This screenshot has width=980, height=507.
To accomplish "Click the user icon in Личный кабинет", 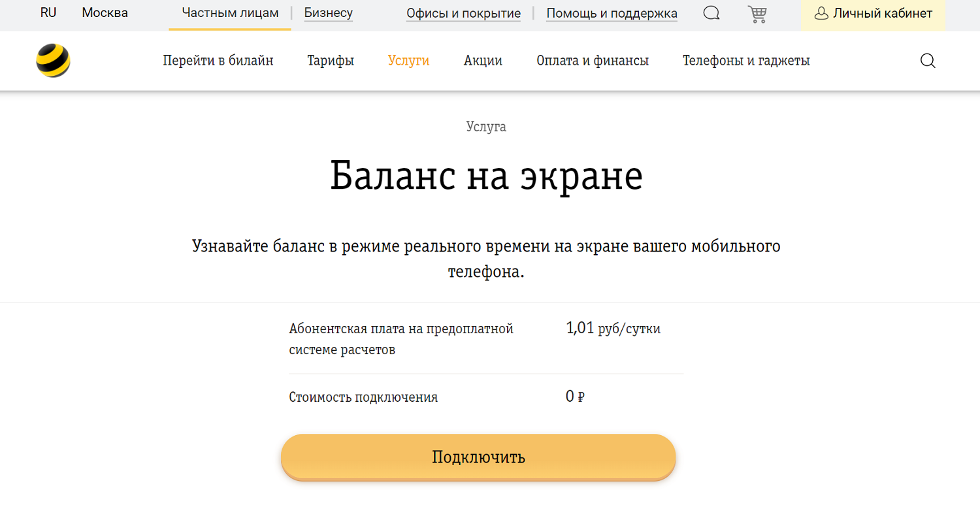I will pos(821,13).
